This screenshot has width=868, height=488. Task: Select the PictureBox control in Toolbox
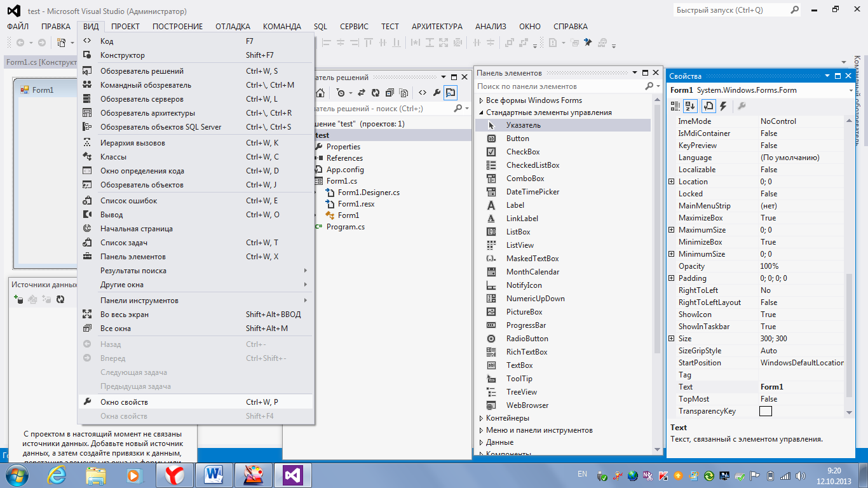(563, 312)
